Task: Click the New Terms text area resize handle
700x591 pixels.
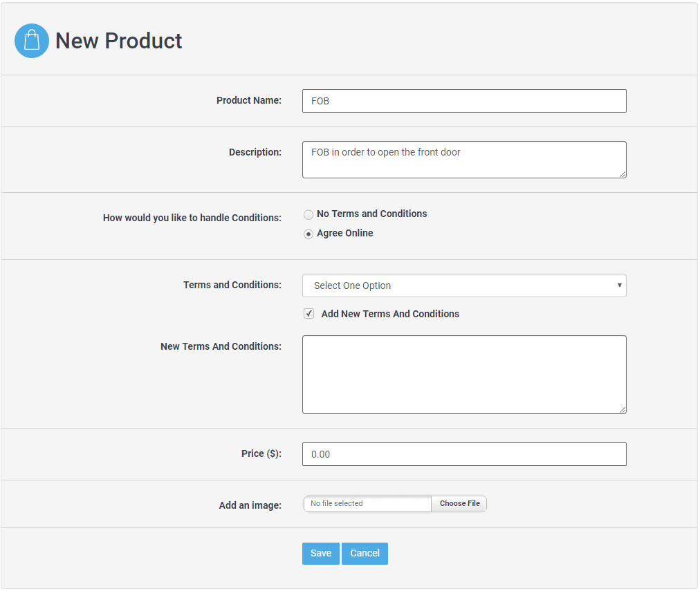Action: click(623, 410)
